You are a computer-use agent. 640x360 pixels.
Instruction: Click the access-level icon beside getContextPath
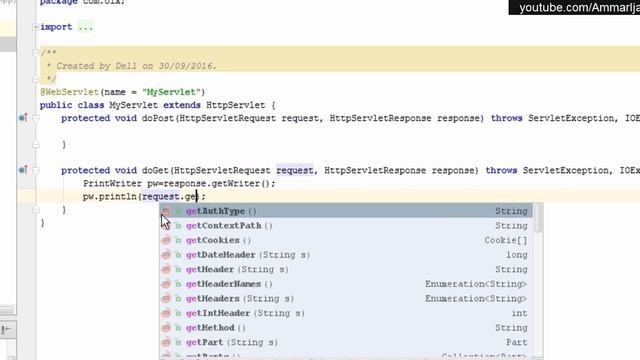point(178,226)
